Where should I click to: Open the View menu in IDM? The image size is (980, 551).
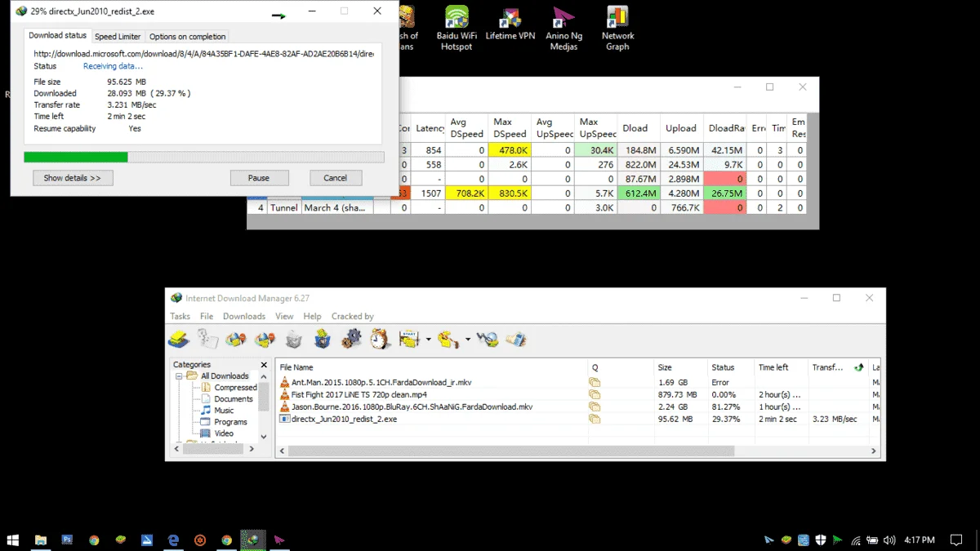tap(284, 316)
